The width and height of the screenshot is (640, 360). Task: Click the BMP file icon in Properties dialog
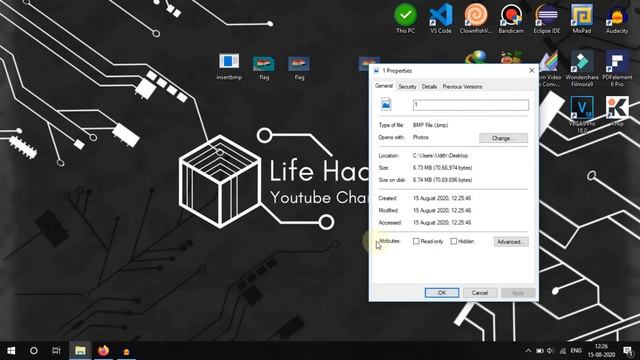point(386,104)
